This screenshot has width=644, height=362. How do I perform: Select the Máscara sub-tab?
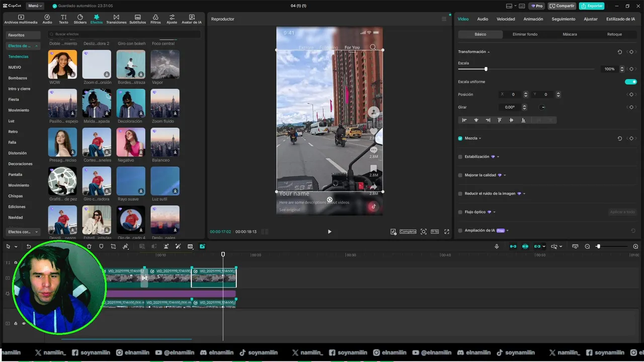click(570, 34)
